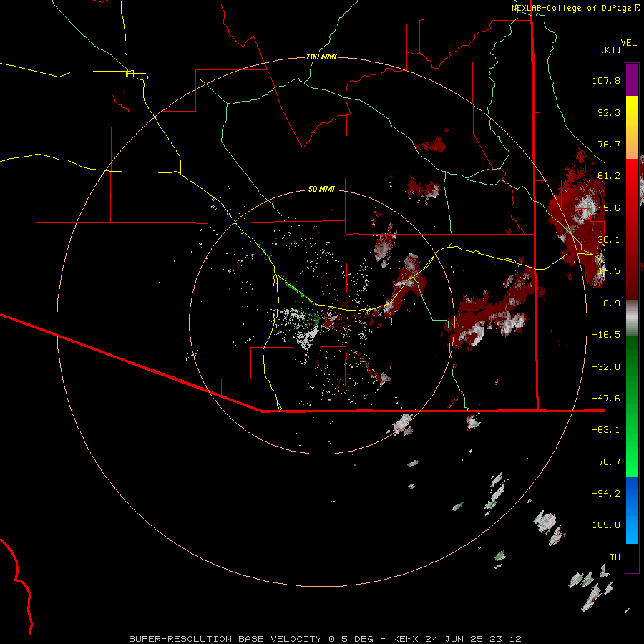Click the yellow-orange segment of color bar
This screenshot has width=644, height=644.
632,127
